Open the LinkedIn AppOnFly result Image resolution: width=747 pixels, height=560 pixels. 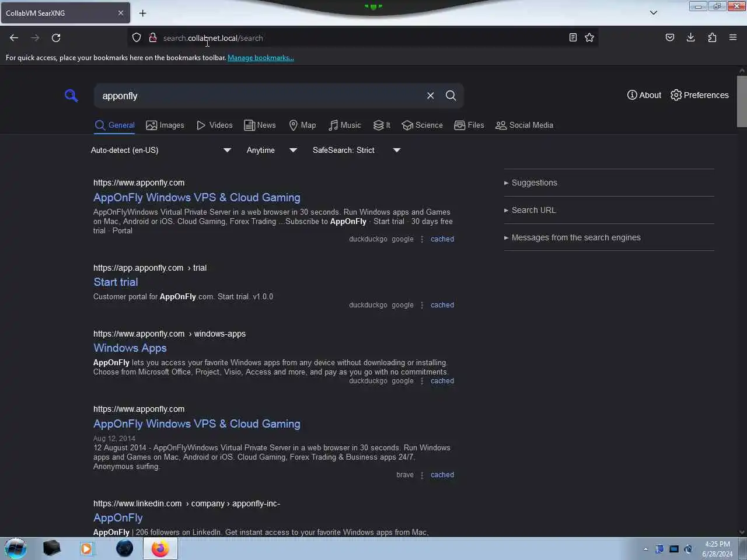pos(118,518)
